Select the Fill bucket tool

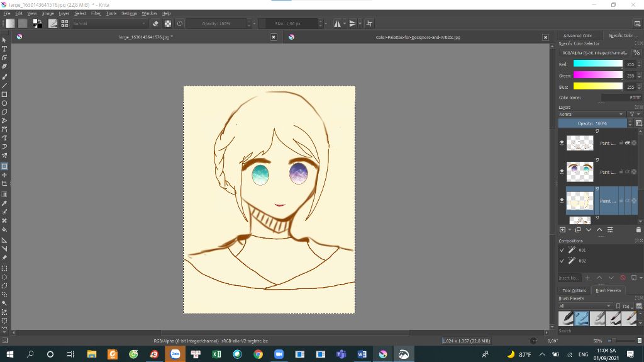[x=4, y=229]
